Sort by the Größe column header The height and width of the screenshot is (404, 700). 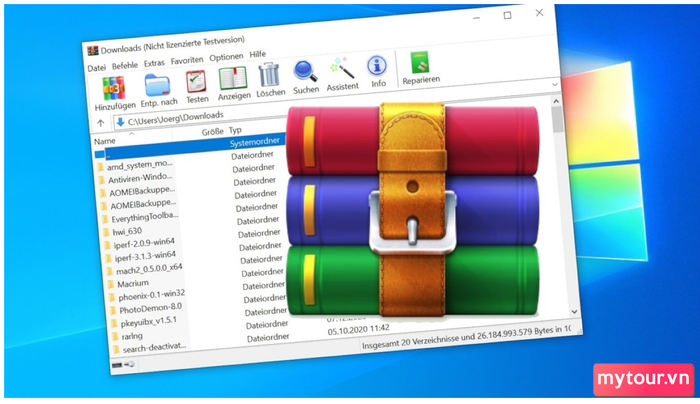click(x=212, y=132)
